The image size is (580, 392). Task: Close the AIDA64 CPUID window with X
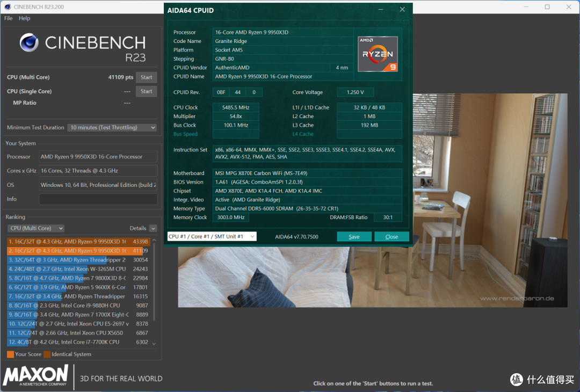(402, 10)
